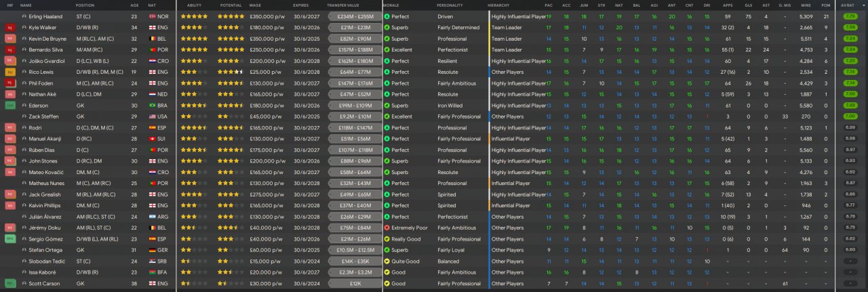The height and width of the screenshot is (292, 868).
Task: Click the Brazil flag in Ederson's row
Action: point(151,106)
